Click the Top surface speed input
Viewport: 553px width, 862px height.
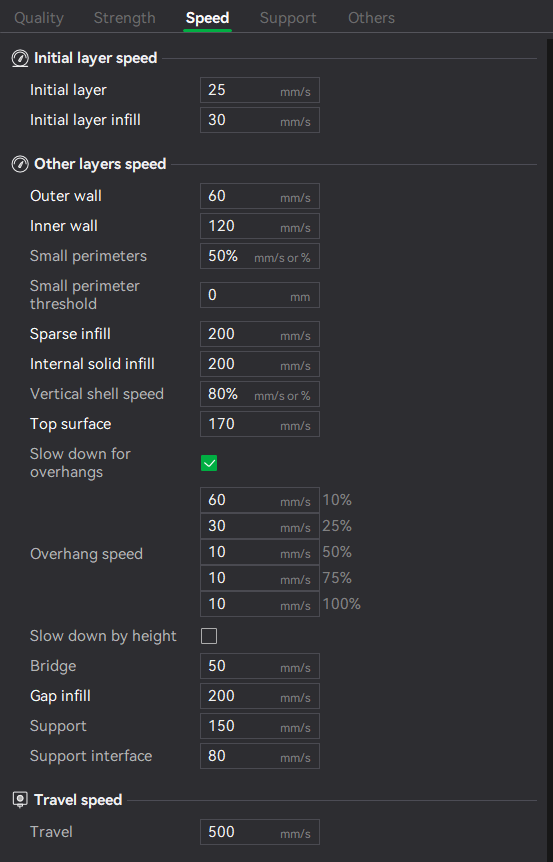tap(259, 424)
